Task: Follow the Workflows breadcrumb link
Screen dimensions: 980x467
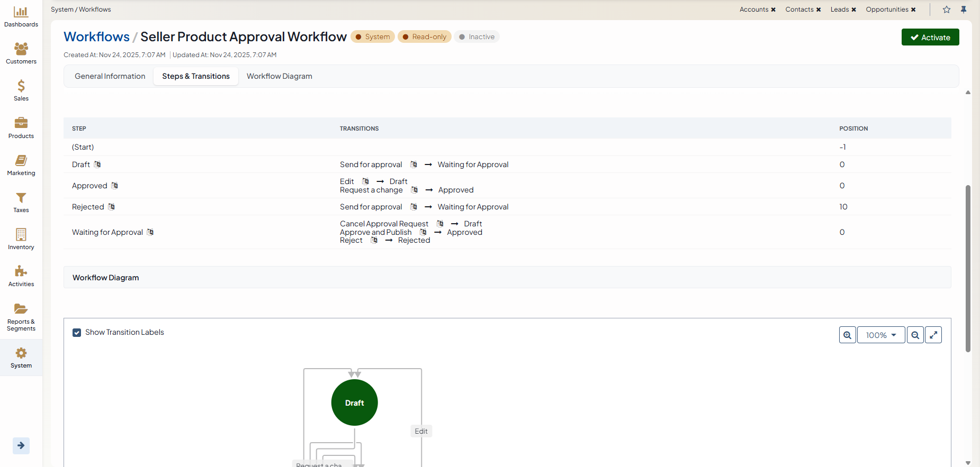Action: 96,37
